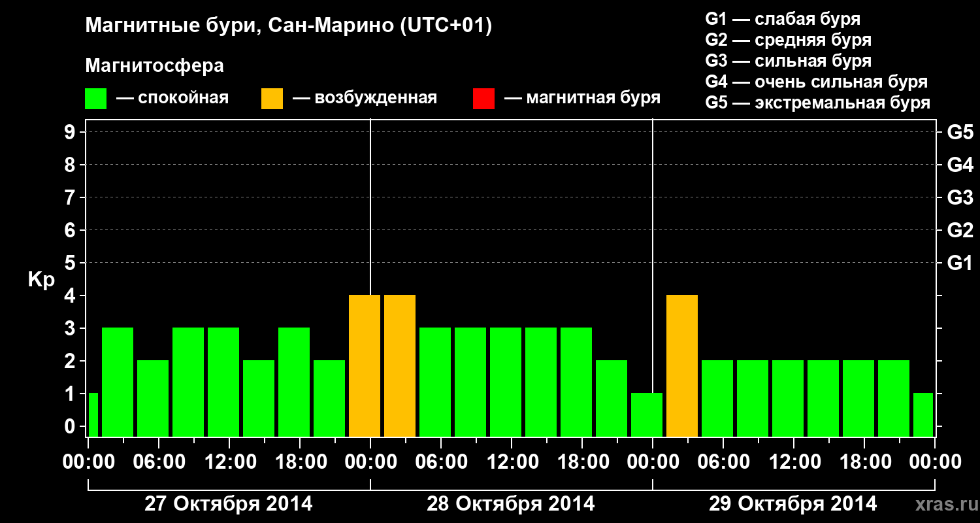980x523 pixels.
Task: Click legend line 'G4 — очень сильная буря'
Action: (817, 82)
